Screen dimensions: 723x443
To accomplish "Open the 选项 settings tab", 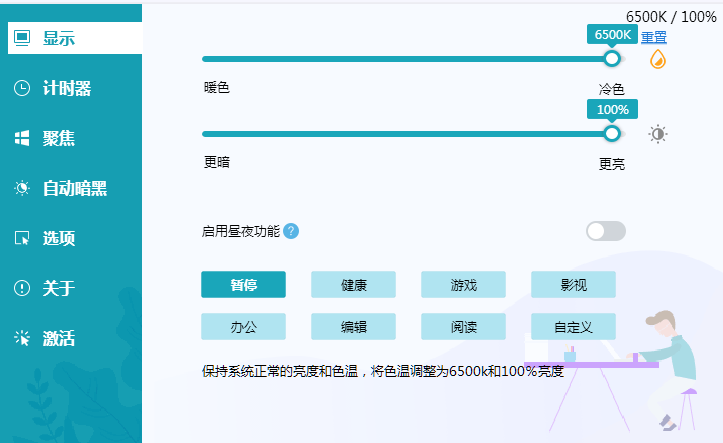I will [58, 238].
